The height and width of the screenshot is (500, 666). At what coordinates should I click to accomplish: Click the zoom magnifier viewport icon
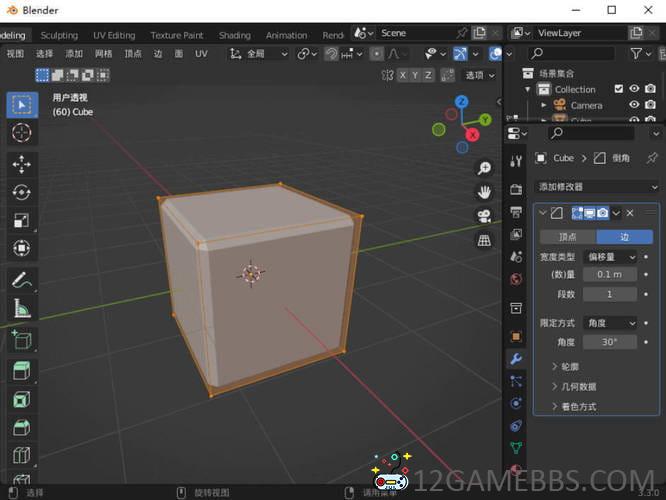point(485,168)
